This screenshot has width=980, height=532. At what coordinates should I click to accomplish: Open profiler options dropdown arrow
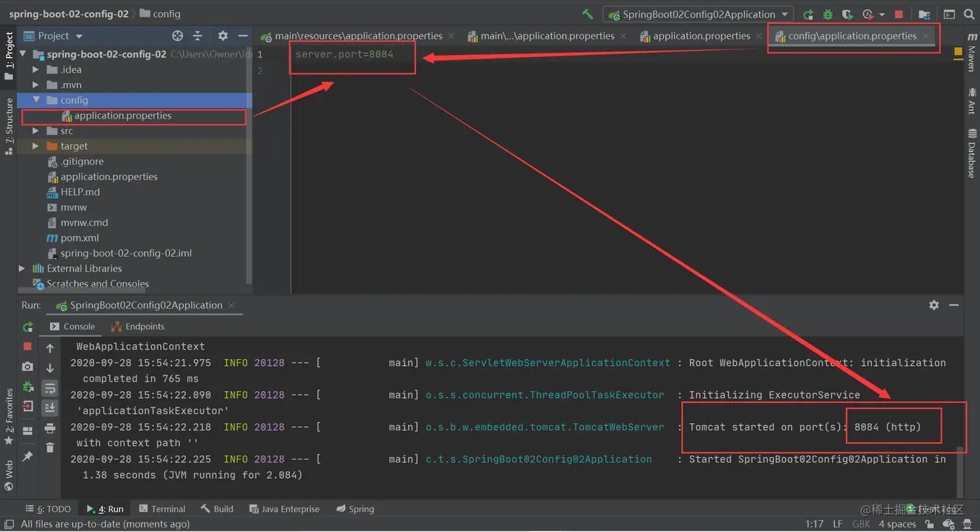(881, 14)
